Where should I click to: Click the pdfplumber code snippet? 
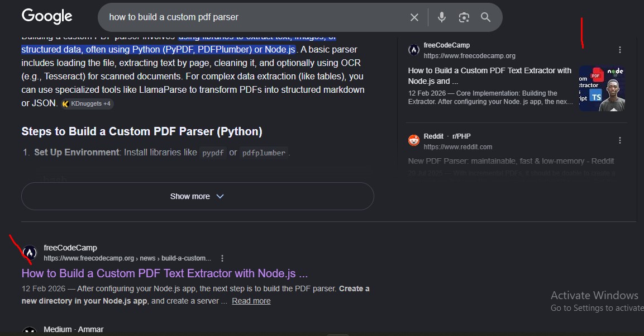(264, 153)
